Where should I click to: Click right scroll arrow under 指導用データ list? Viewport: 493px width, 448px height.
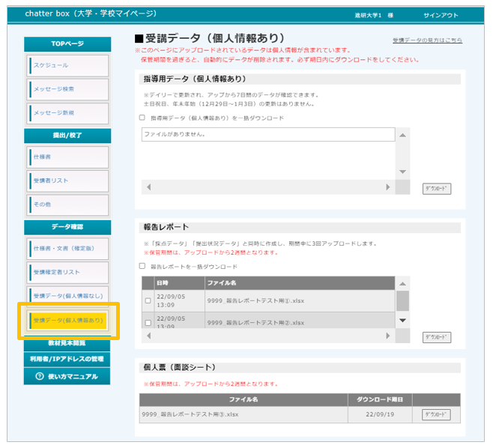[x=387, y=187]
